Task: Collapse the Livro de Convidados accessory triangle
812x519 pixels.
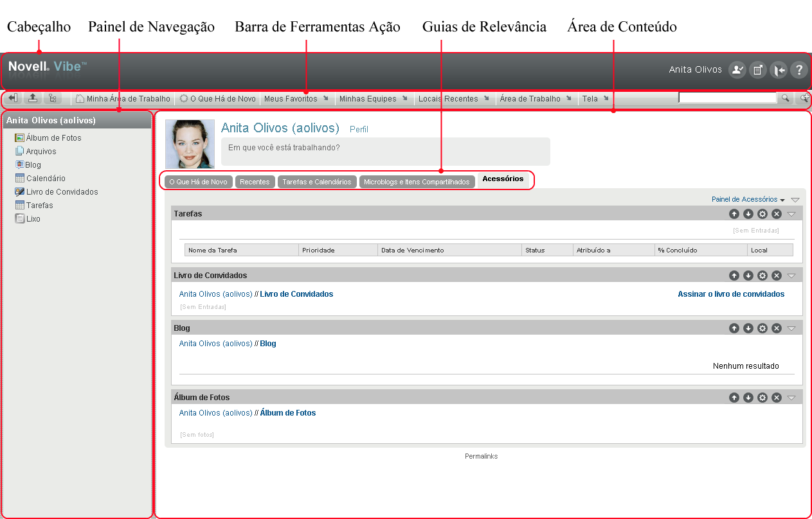Action: (792, 276)
